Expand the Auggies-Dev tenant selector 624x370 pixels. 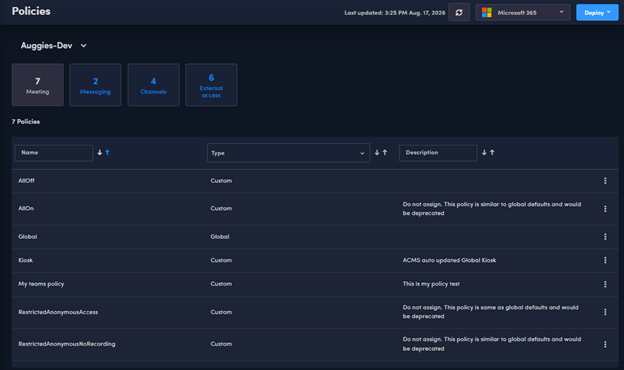[54, 46]
